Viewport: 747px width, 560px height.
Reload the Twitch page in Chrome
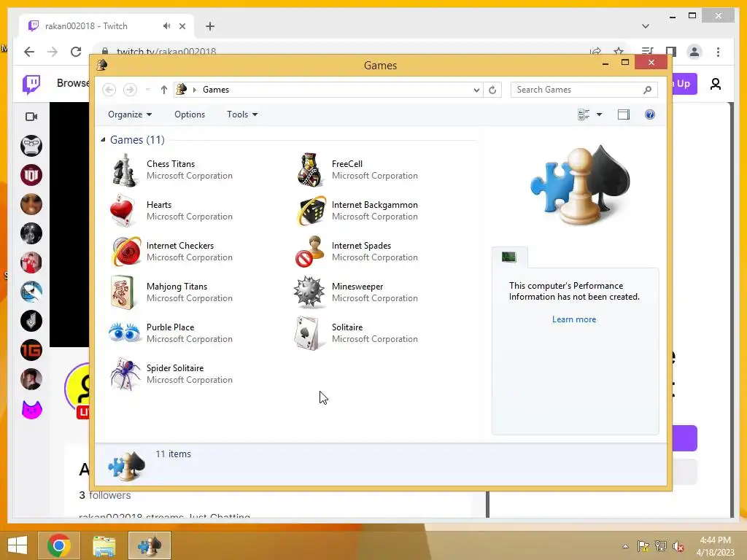[x=76, y=52]
